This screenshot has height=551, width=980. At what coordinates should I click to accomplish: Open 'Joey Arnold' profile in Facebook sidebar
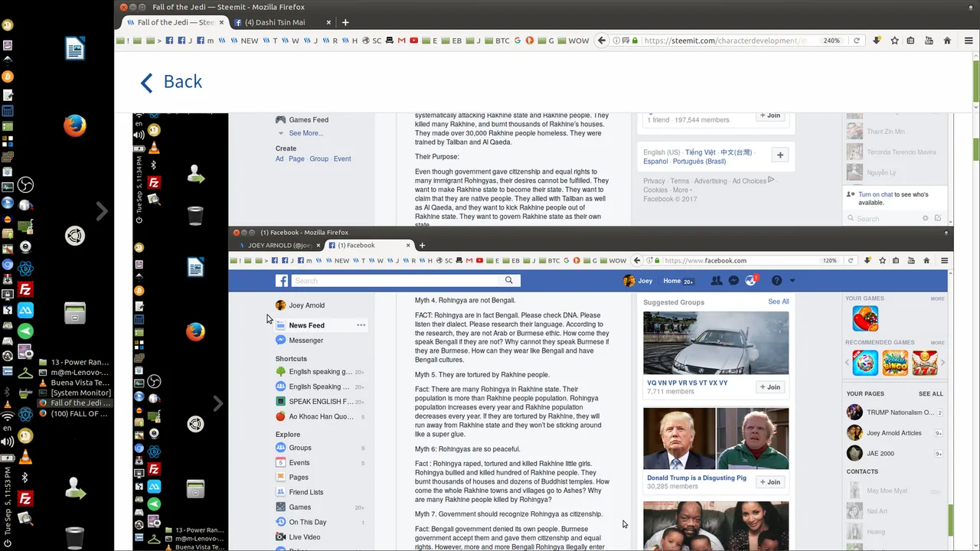coord(299,305)
